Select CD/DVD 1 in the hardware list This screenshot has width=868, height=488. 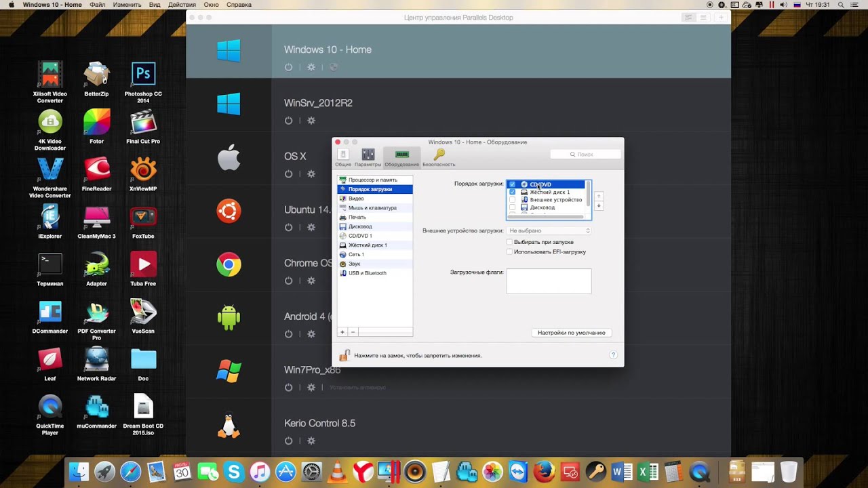tap(375, 236)
